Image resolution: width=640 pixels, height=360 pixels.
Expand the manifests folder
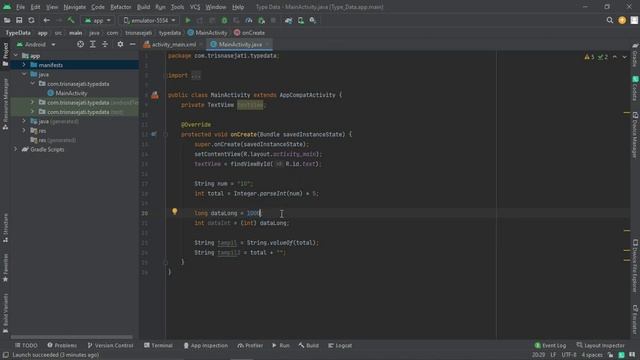(x=24, y=65)
